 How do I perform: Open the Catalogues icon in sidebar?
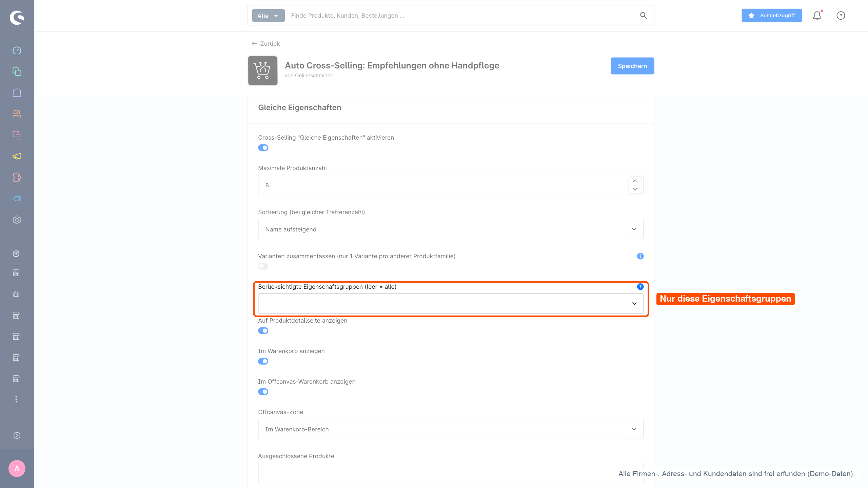17,72
